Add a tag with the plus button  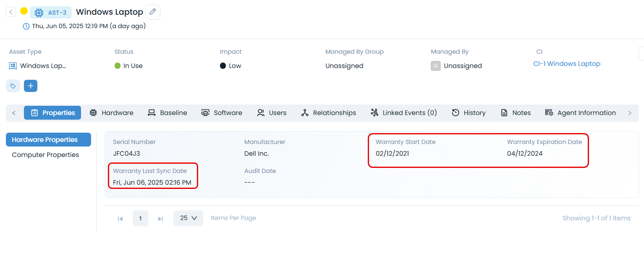[31, 86]
